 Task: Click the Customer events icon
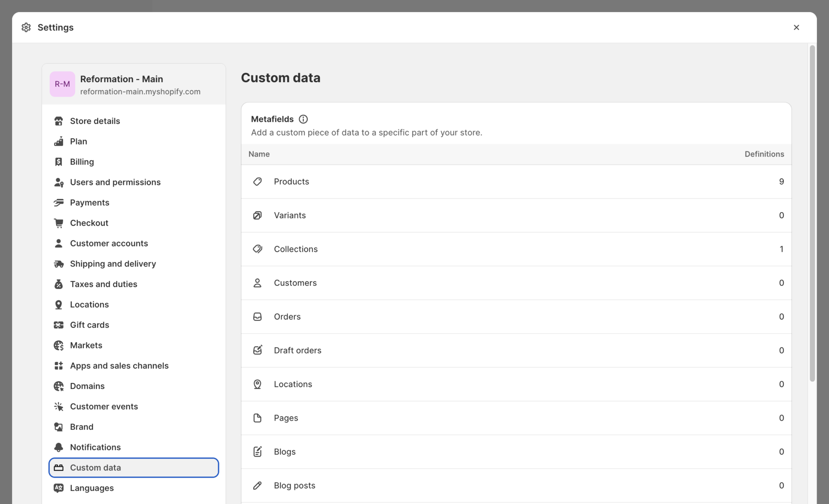click(59, 406)
